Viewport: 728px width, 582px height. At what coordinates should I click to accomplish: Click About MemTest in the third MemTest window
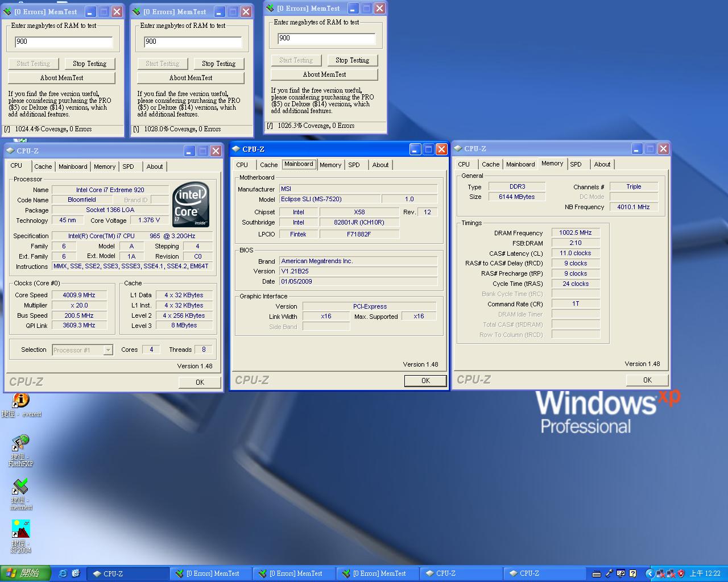[x=324, y=74]
